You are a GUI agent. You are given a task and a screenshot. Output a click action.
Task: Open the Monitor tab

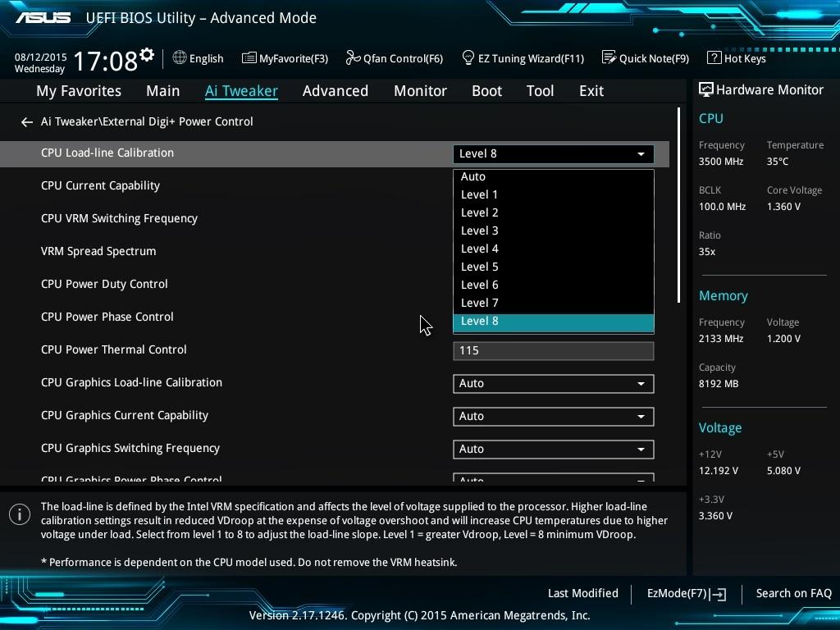coord(420,91)
